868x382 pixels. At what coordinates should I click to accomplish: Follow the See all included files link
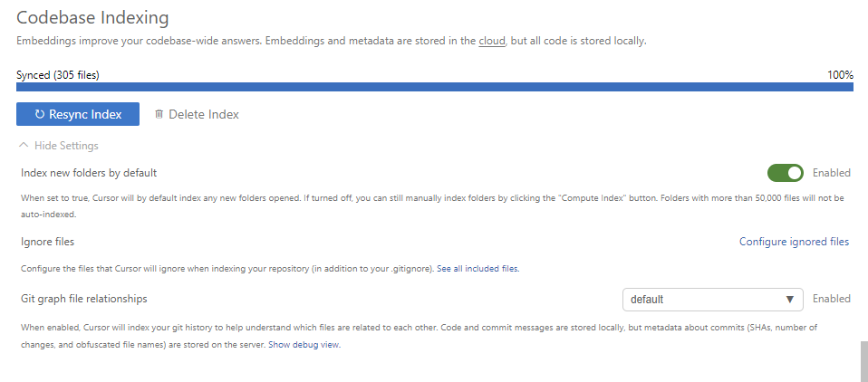coord(477,269)
